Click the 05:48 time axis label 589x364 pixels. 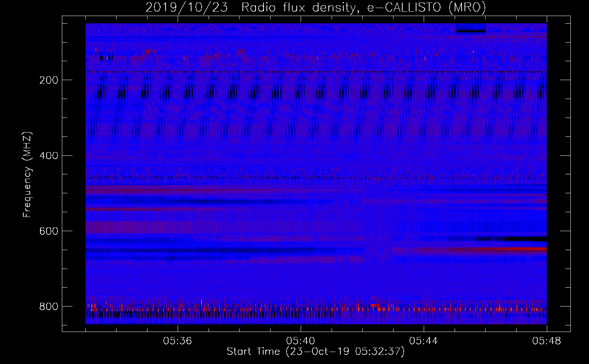[x=546, y=341]
